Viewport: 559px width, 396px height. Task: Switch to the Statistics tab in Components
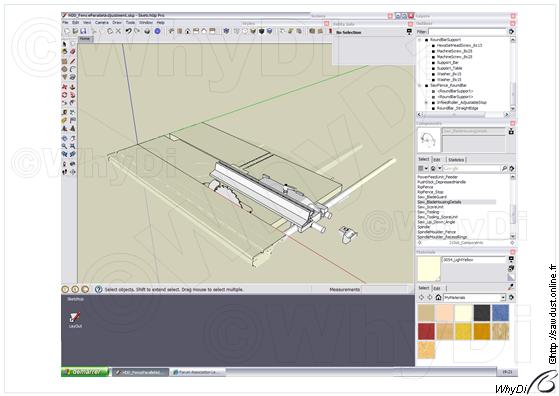click(456, 160)
